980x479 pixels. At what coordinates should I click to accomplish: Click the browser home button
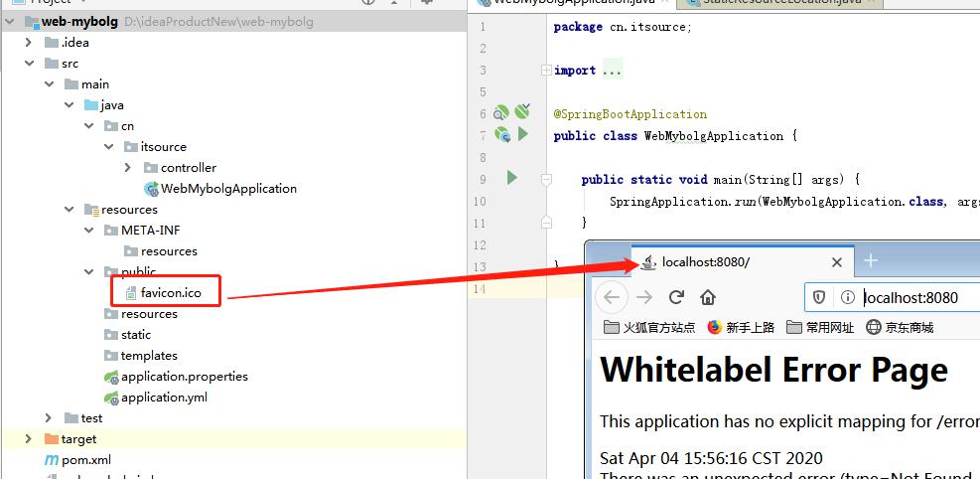coord(708,297)
